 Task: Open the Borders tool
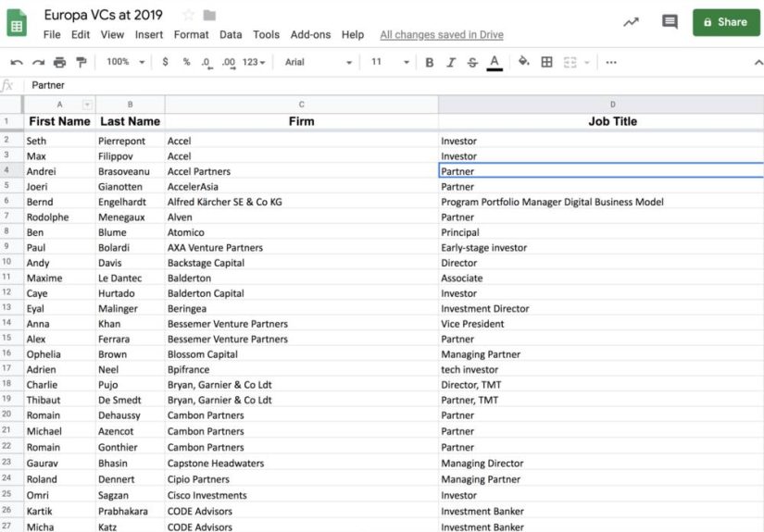click(x=546, y=62)
